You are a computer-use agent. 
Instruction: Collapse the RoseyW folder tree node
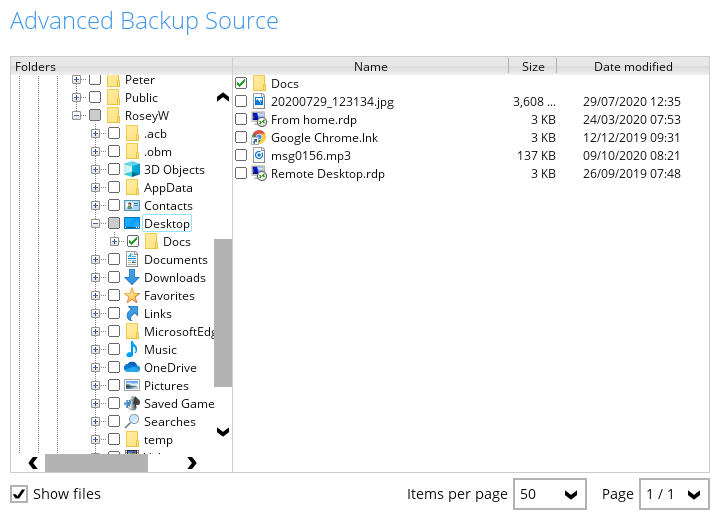[76, 116]
